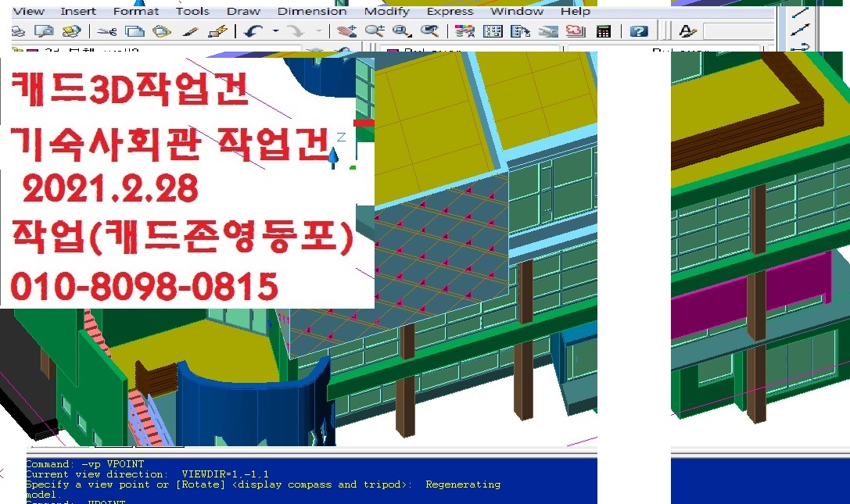
Task: Select the Polyline draw tool
Action: [800, 47]
